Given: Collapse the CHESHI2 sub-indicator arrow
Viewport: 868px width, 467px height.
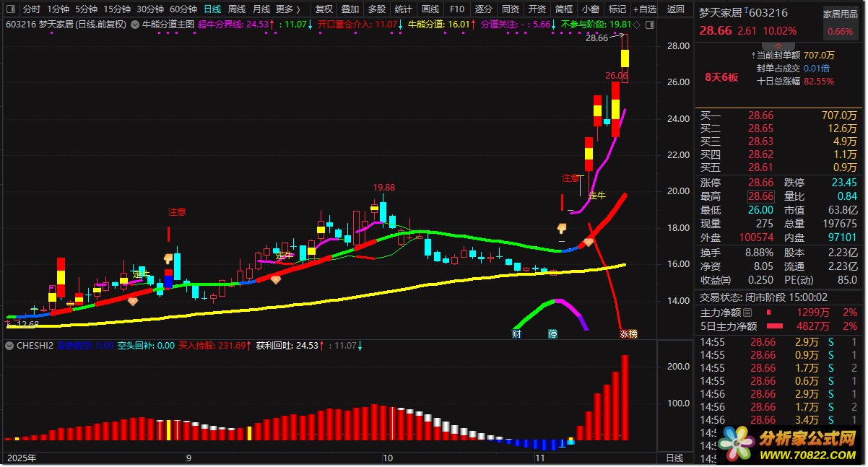Looking at the screenshot, I should (9, 346).
